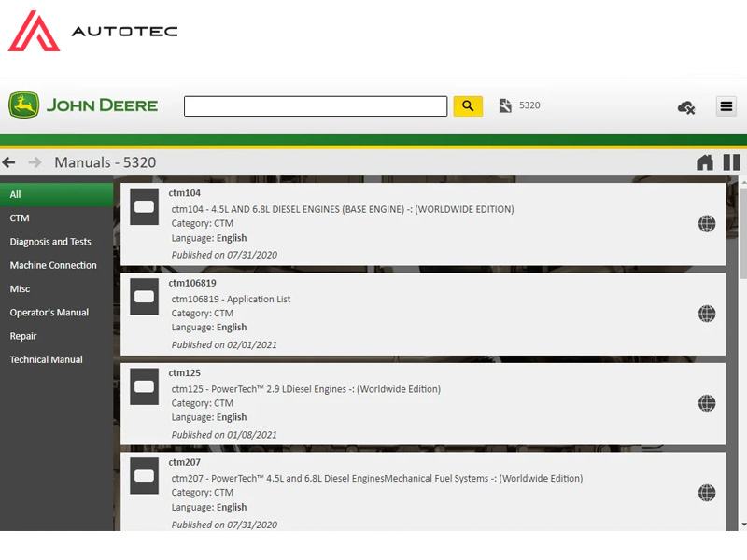The height and width of the screenshot is (560, 747).
Task: Click the John Deere deer logo
Action: coord(23,105)
